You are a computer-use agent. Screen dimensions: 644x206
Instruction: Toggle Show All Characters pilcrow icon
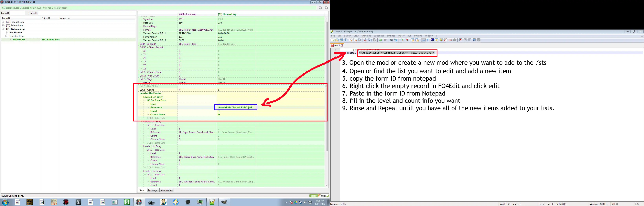point(427,40)
